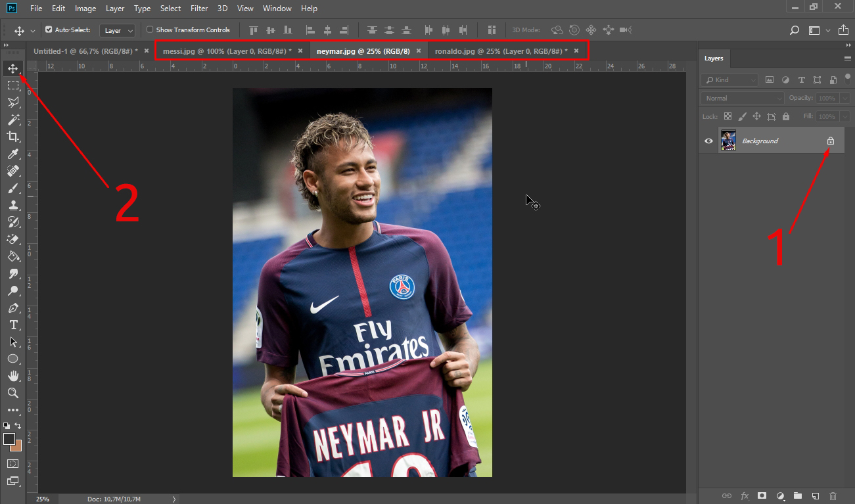Viewport: 855px width, 504px height.
Task: Swap foreground and background colors
Action: coord(18,426)
